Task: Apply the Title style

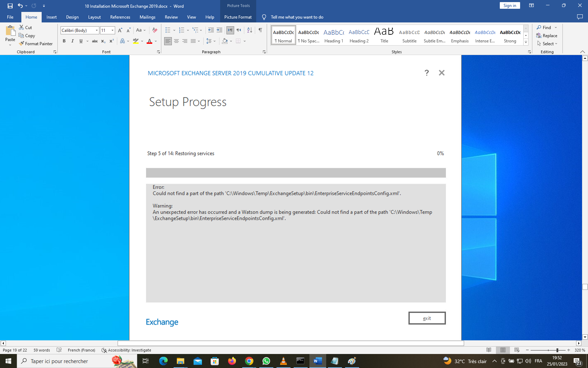Action: (384, 35)
